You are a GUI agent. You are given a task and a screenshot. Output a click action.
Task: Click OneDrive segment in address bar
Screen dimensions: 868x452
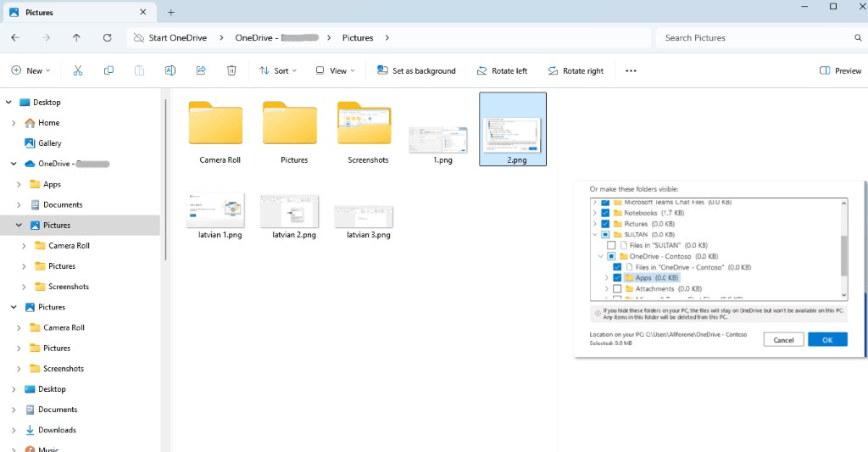[x=277, y=37]
